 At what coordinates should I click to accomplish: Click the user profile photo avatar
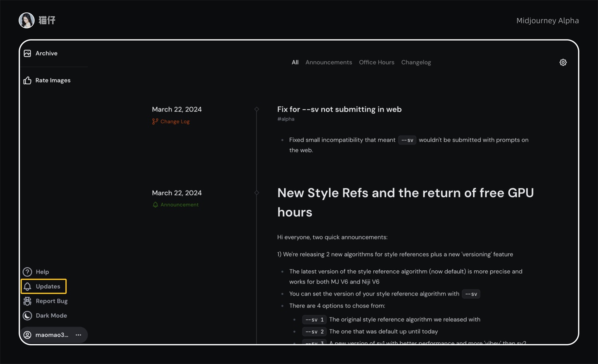click(27, 20)
